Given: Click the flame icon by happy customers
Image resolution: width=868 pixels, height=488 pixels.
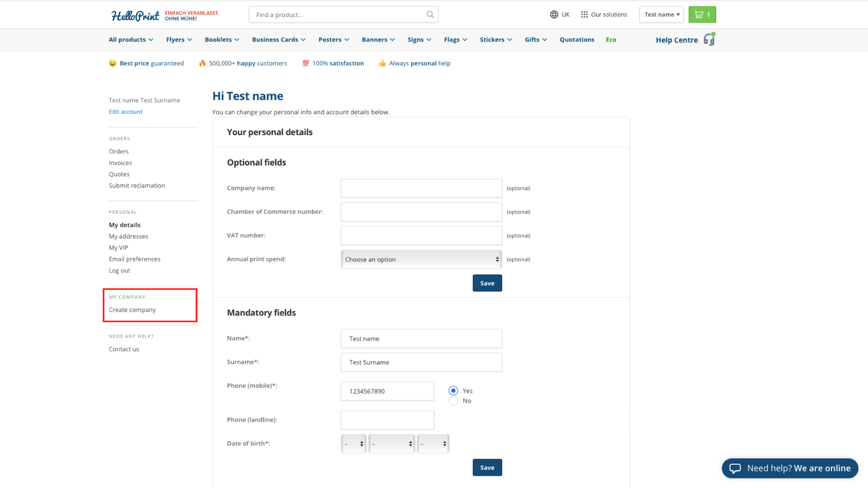Looking at the screenshot, I should (202, 63).
